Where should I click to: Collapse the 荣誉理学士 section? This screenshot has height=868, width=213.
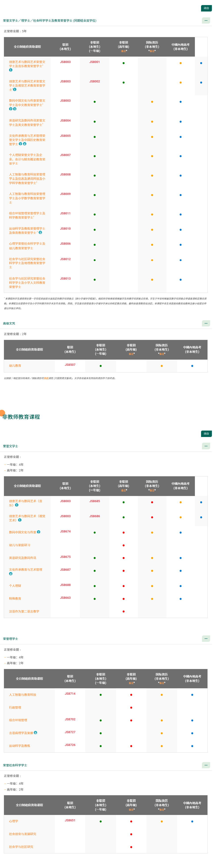206,639
